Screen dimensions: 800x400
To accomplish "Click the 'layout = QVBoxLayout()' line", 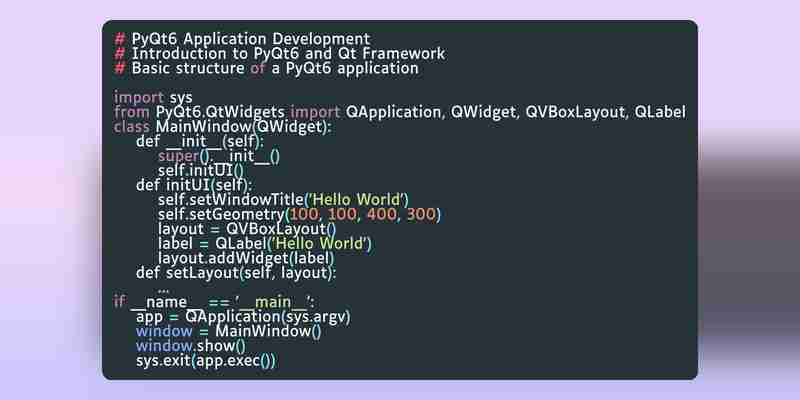I will (247, 229).
